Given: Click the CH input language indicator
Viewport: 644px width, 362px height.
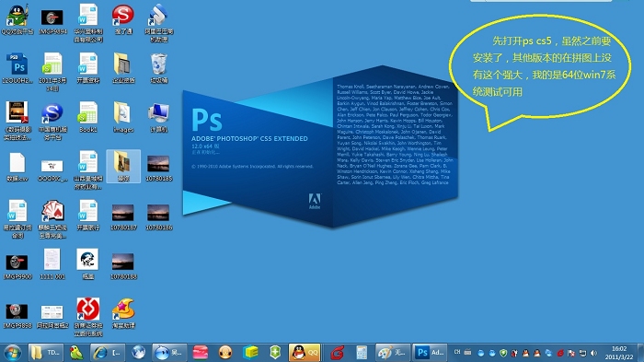Looking at the screenshot, I should point(457,353).
